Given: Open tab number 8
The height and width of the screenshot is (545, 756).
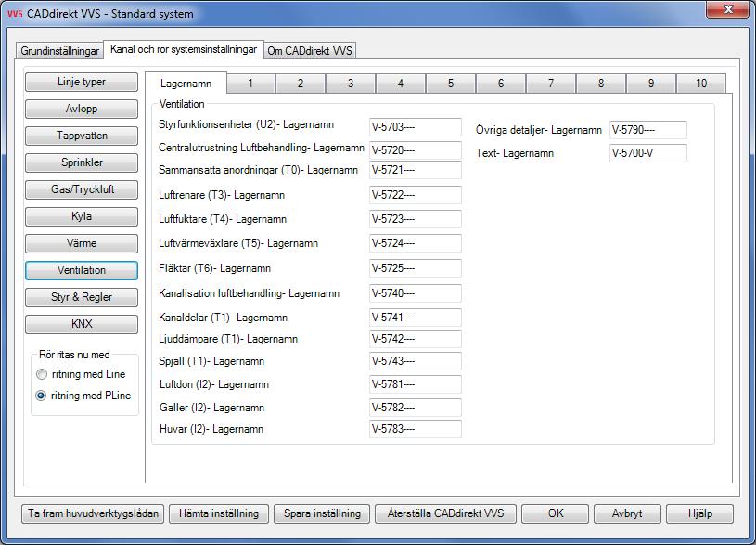Looking at the screenshot, I should click(x=601, y=84).
